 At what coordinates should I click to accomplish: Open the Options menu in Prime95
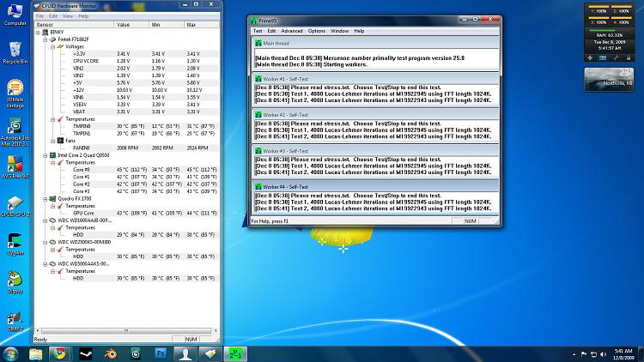point(317,31)
